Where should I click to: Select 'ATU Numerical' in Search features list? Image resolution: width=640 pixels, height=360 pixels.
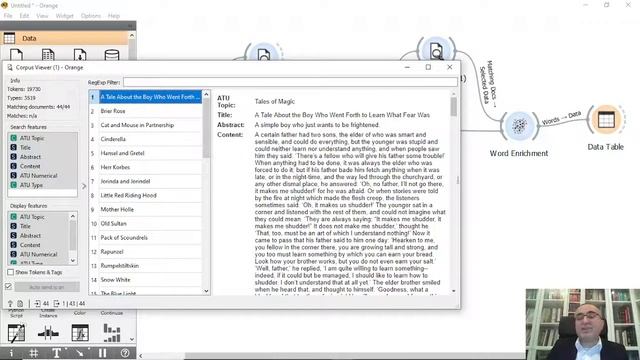tap(43, 176)
